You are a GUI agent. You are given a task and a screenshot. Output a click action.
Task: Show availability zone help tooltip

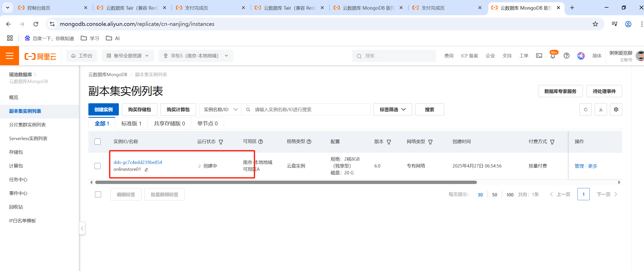(x=261, y=142)
